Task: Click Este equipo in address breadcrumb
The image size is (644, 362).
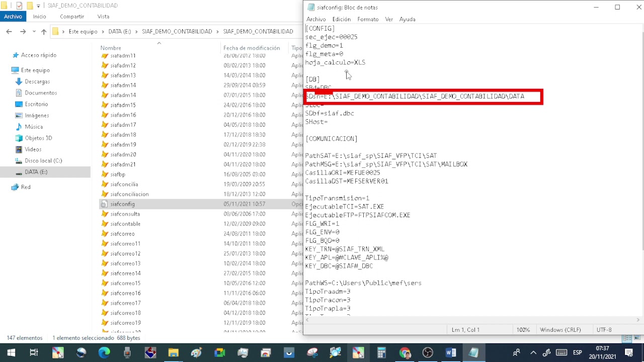Action: (x=83, y=31)
